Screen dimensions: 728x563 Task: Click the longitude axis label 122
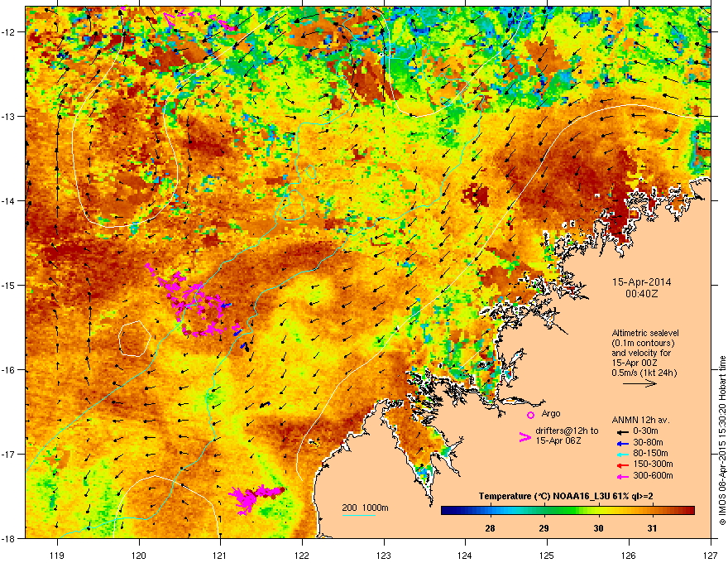(302, 555)
